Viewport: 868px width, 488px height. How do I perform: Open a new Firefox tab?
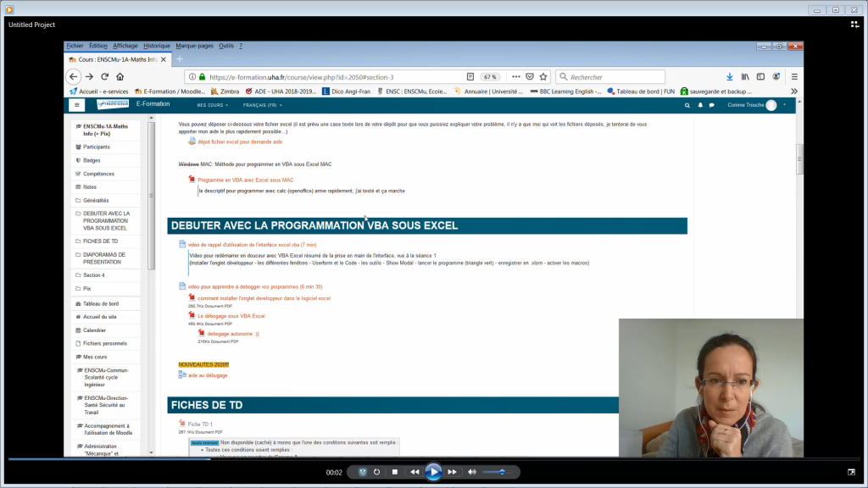click(x=180, y=59)
